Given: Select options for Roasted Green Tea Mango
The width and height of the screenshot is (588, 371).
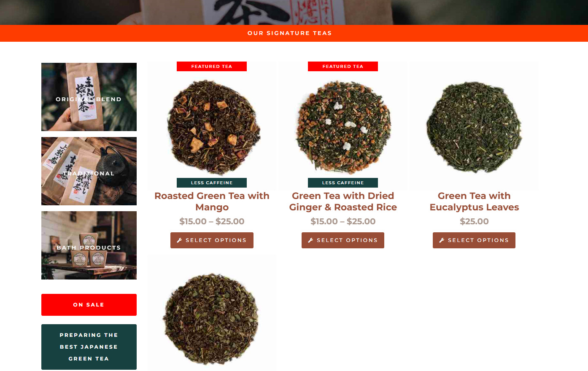Looking at the screenshot, I should (x=212, y=240).
